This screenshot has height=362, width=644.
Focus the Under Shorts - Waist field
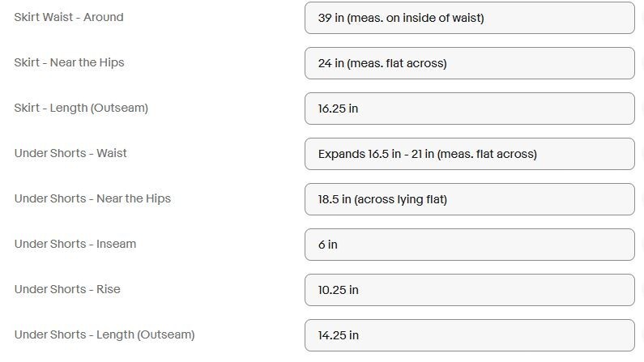pyautogui.click(x=470, y=154)
